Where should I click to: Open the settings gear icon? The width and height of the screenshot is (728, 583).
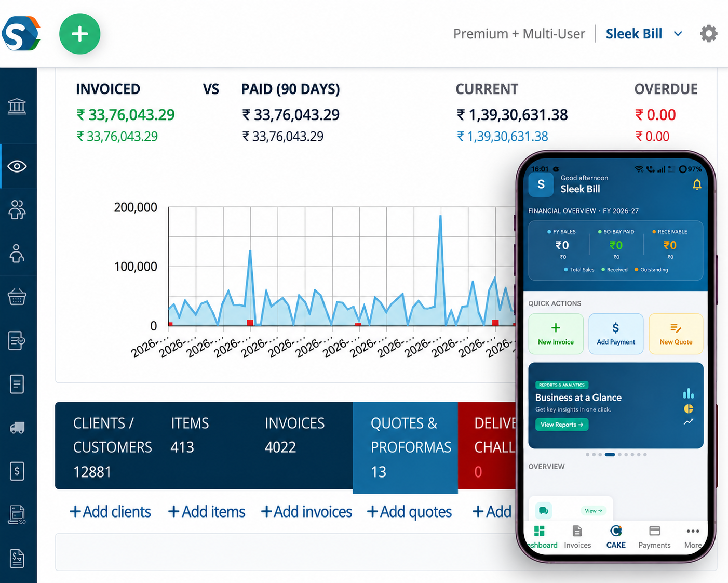pyautogui.click(x=708, y=34)
